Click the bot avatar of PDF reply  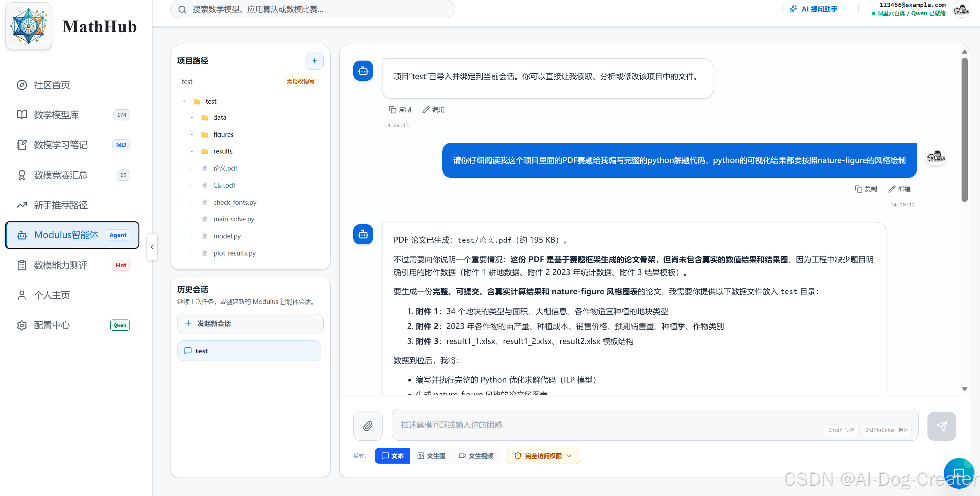(363, 234)
